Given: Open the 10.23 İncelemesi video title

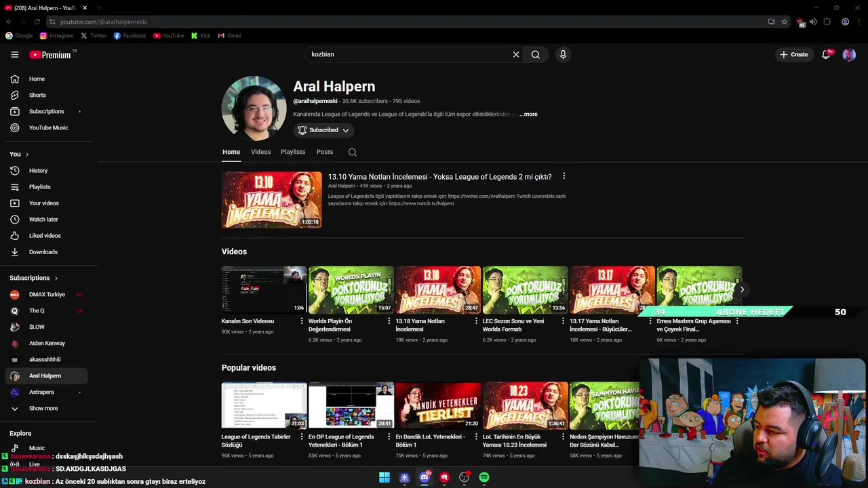Looking at the screenshot, I should 514,441.
